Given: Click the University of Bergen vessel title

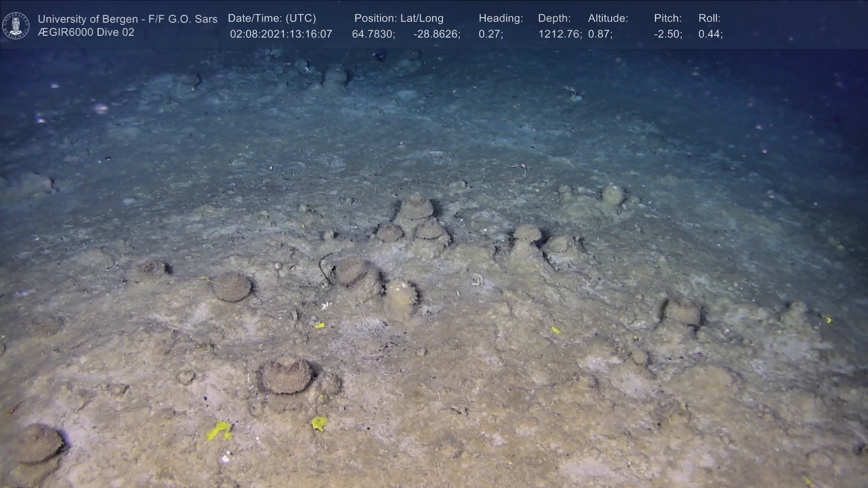Looking at the screenshot, I should coord(127,19).
